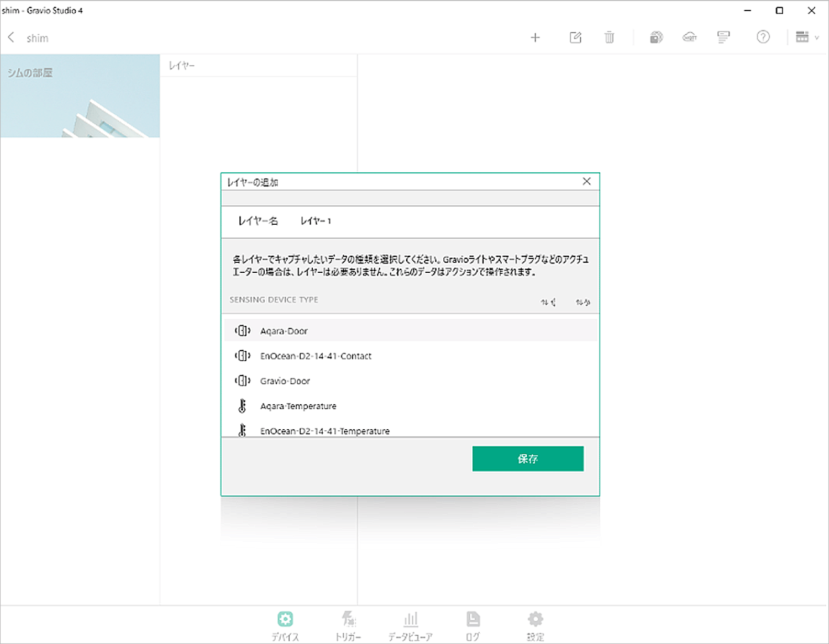The width and height of the screenshot is (829, 644).
Task: Sort sensing device list by name
Action: [x=583, y=302]
